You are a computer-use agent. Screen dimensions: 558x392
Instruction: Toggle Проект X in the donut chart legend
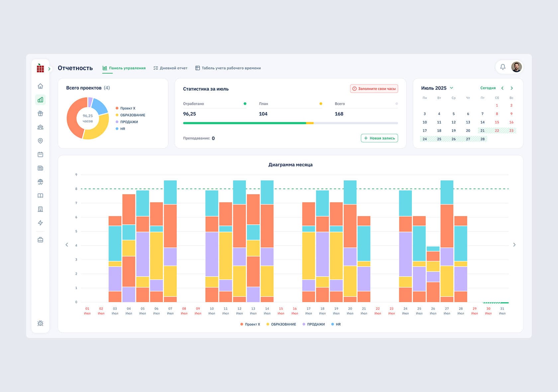tap(126, 108)
